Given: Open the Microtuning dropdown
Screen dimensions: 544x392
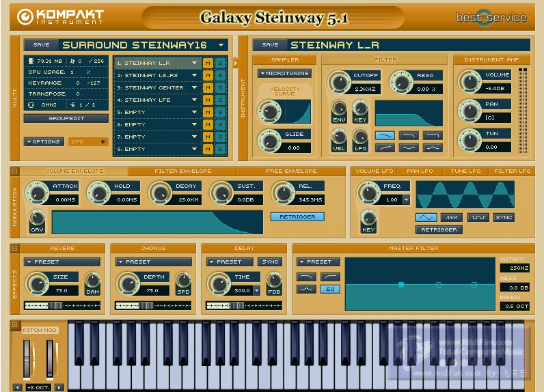Looking at the screenshot, I should [x=284, y=74].
